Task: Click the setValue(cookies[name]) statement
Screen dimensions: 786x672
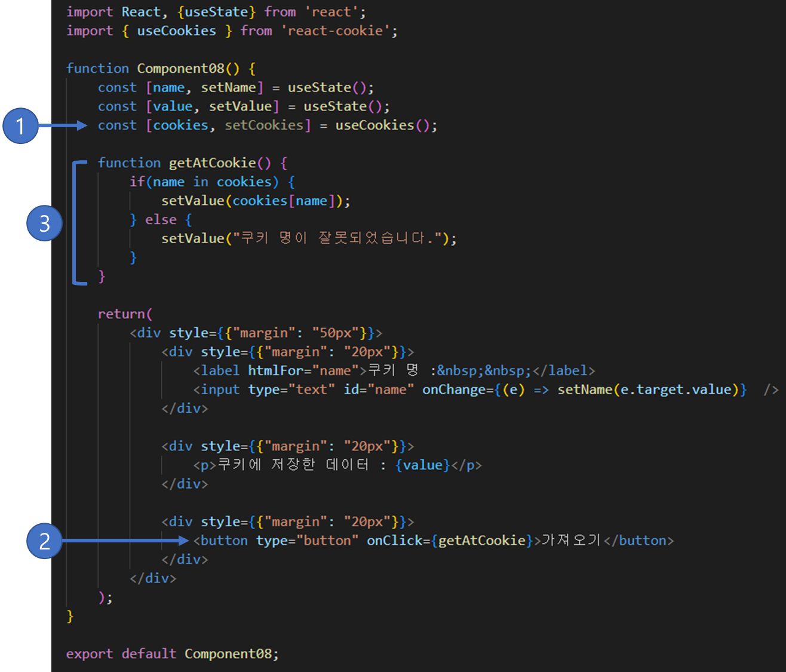Action: pyautogui.click(x=256, y=201)
